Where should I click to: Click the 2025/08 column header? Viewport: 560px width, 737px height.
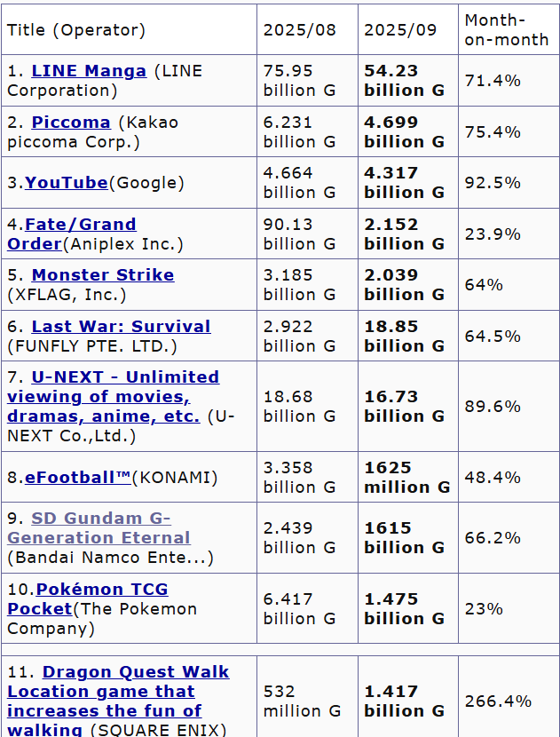[x=307, y=29]
